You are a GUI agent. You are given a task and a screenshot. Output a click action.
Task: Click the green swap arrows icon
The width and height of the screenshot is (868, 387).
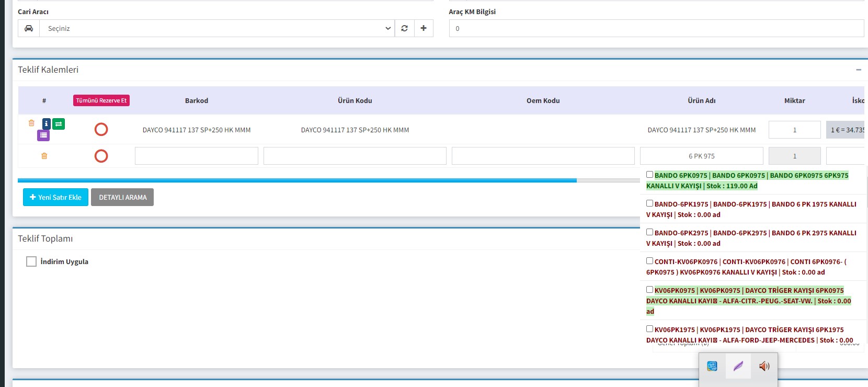click(59, 124)
